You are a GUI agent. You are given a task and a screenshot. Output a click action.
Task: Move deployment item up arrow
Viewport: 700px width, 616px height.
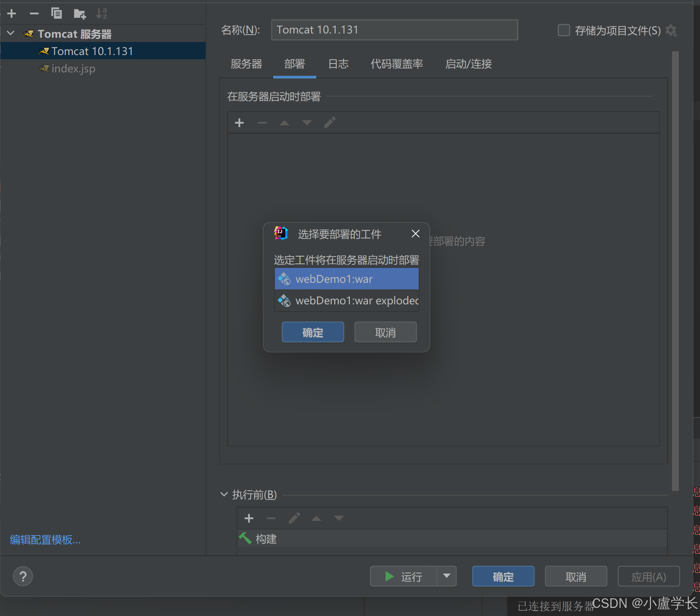tap(284, 123)
